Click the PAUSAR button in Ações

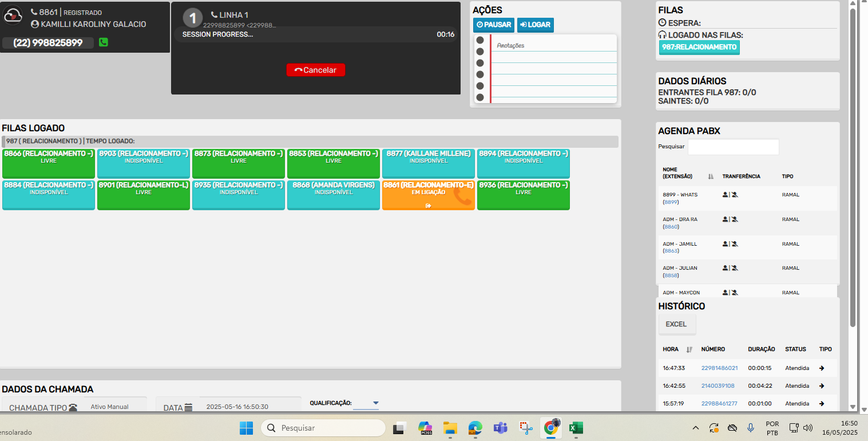click(x=494, y=25)
